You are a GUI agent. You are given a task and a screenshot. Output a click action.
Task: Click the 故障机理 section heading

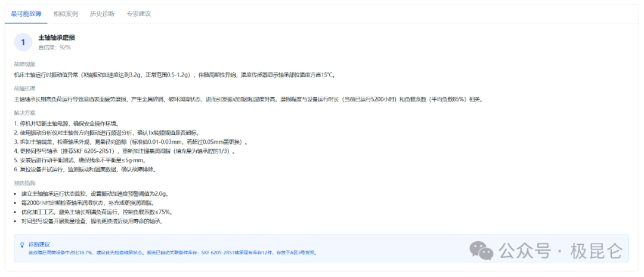(x=24, y=88)
